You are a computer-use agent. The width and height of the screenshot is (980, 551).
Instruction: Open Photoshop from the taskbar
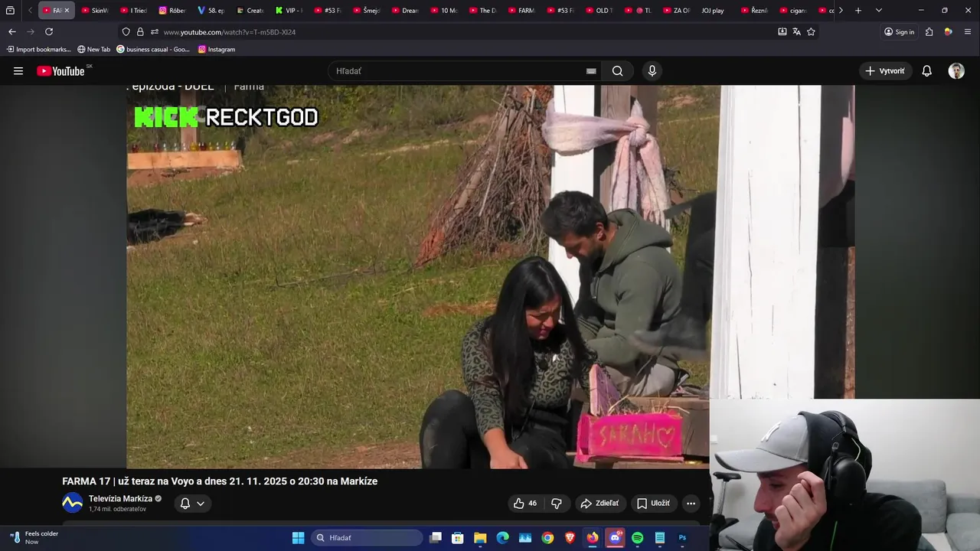682,538
